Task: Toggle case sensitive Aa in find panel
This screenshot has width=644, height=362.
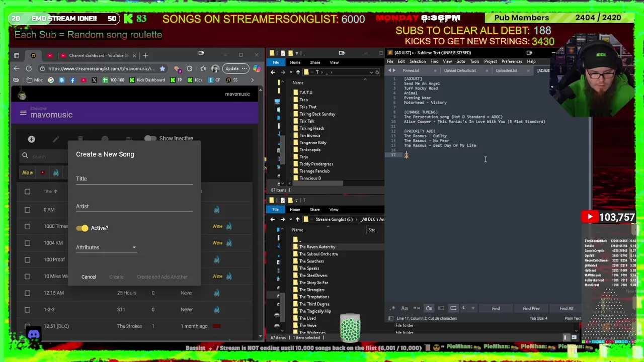Action: (405, 308)
